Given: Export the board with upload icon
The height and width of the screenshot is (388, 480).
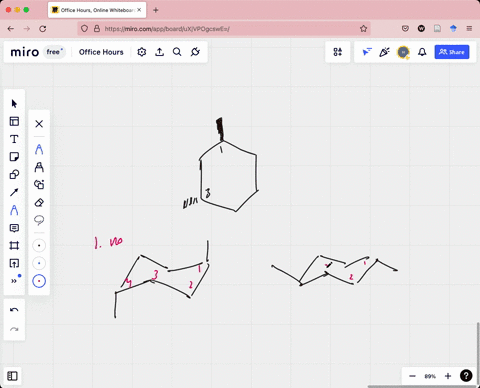Looking at the screenshot, I should (160, 52).
